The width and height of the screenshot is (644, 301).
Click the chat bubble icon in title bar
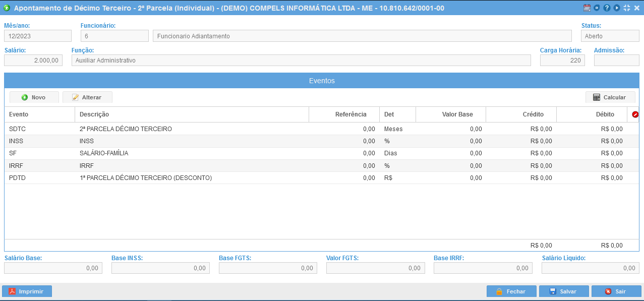pyautogui.click(x=597, y=8)
